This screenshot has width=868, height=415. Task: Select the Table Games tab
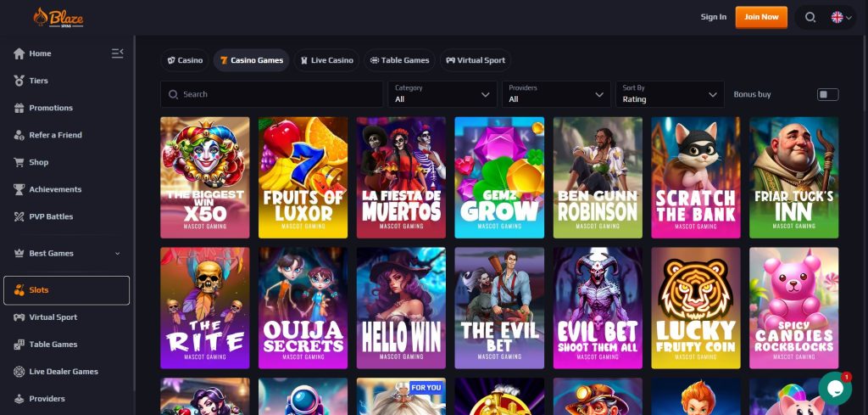click(x=399, y=60)
